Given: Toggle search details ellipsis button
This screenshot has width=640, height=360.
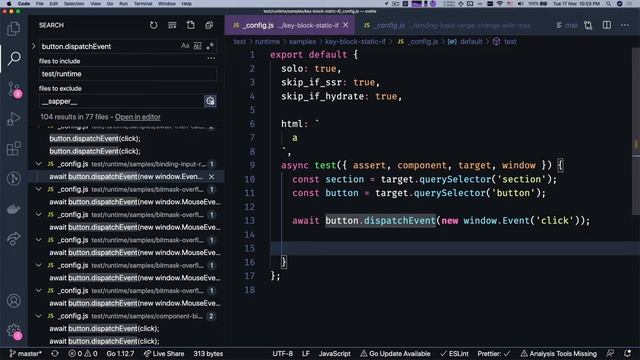Looking at the screenshot, I should click(211, 58).
